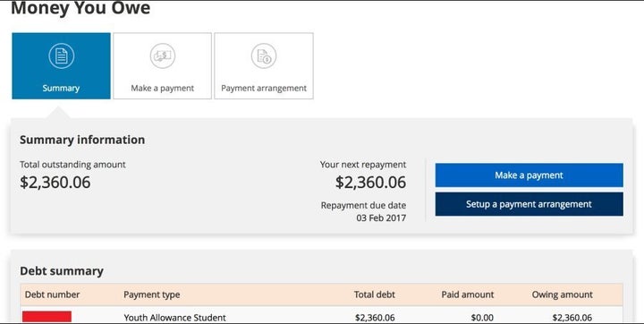The image size is (644, 324).
Task: Click the $0.00 paid amount cell
Action: coord(482,318)
